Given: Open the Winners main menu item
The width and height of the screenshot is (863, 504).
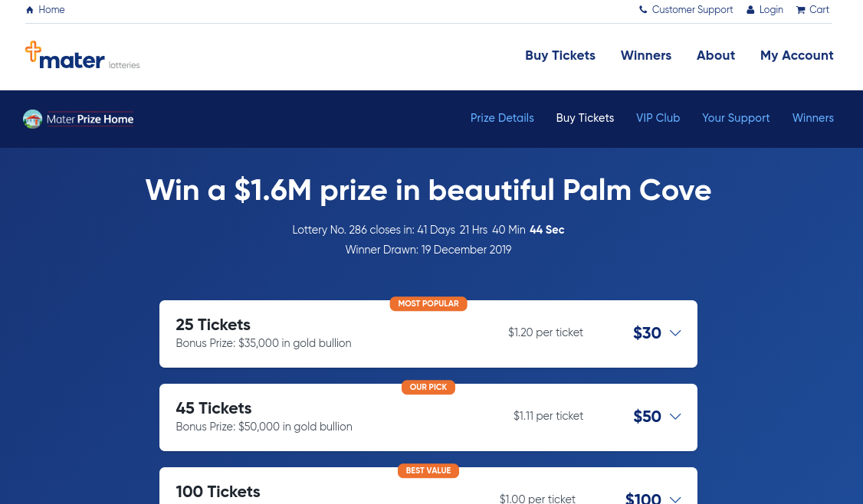Looking at the screenshot, I should (x=645, y=56).
